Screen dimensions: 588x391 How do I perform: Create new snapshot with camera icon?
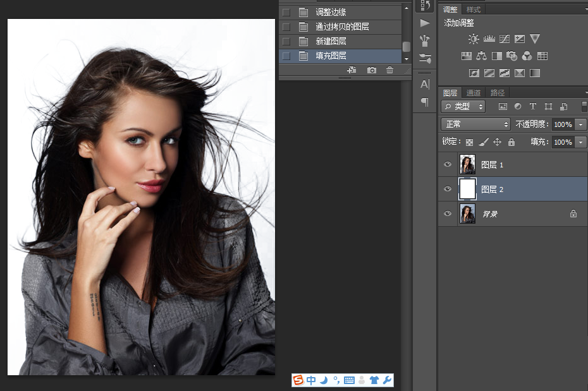click(x=372, y=70)
